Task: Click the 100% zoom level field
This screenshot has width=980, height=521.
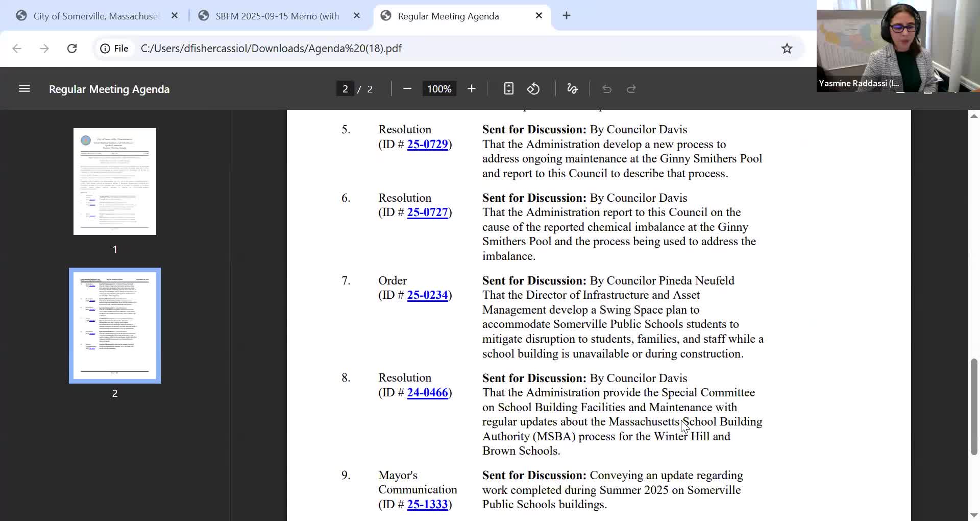Action: pos(439,89)
